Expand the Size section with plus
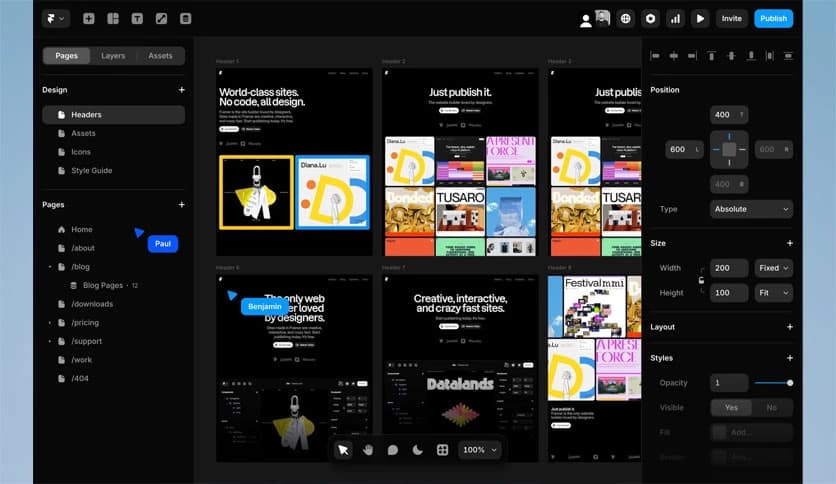This screenshot has height=484, width=836. point(790,243)
